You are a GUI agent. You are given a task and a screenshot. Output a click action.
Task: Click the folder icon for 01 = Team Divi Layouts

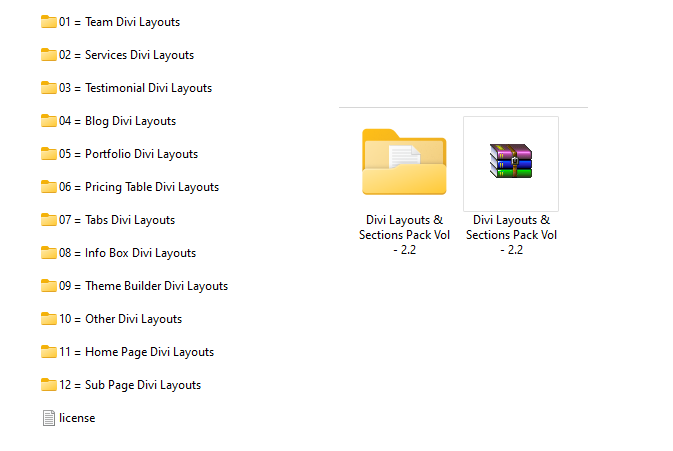(49, 21)
